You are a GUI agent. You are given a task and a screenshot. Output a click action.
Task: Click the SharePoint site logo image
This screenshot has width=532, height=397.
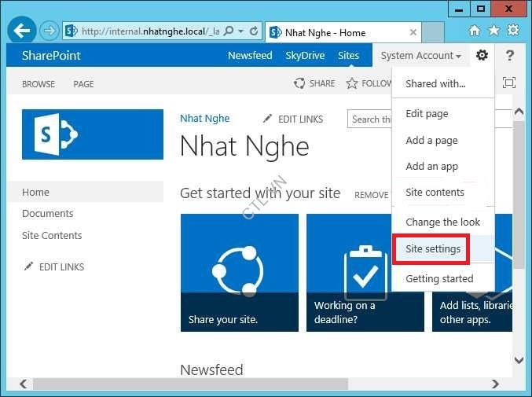pos(93,134)
